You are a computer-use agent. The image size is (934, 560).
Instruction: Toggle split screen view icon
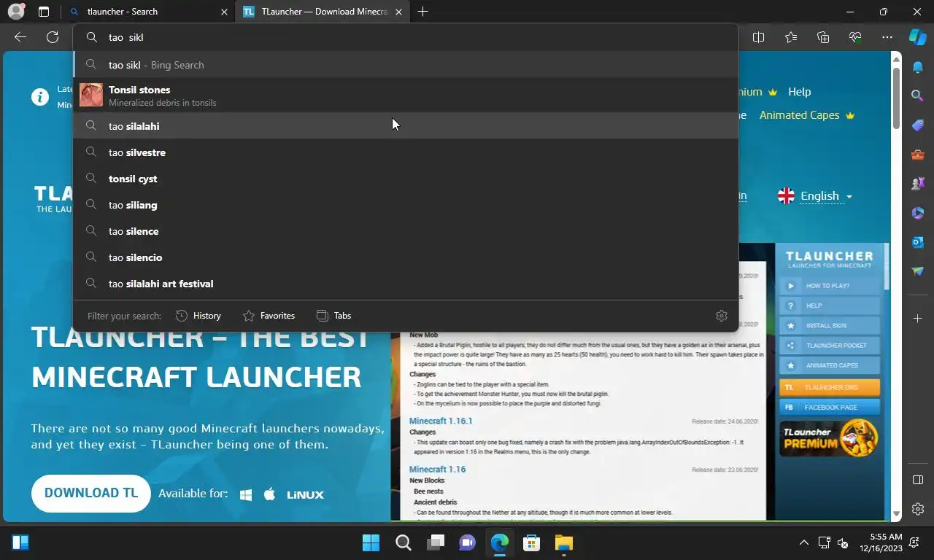coord(759,37)
